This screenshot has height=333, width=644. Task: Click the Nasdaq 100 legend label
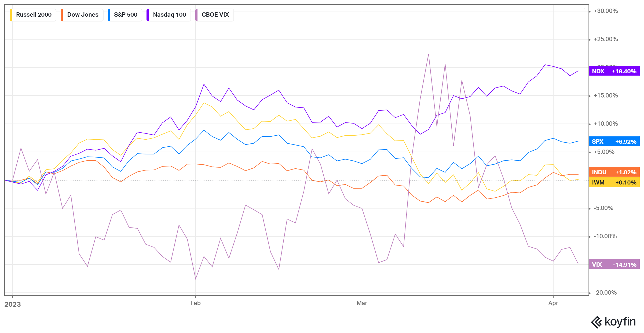point(169,15)
